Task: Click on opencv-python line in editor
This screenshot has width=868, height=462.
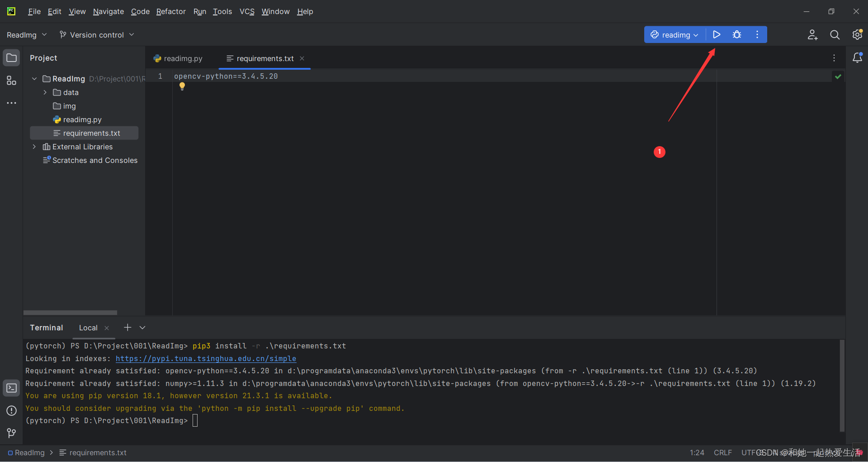Action: (226, 76)
